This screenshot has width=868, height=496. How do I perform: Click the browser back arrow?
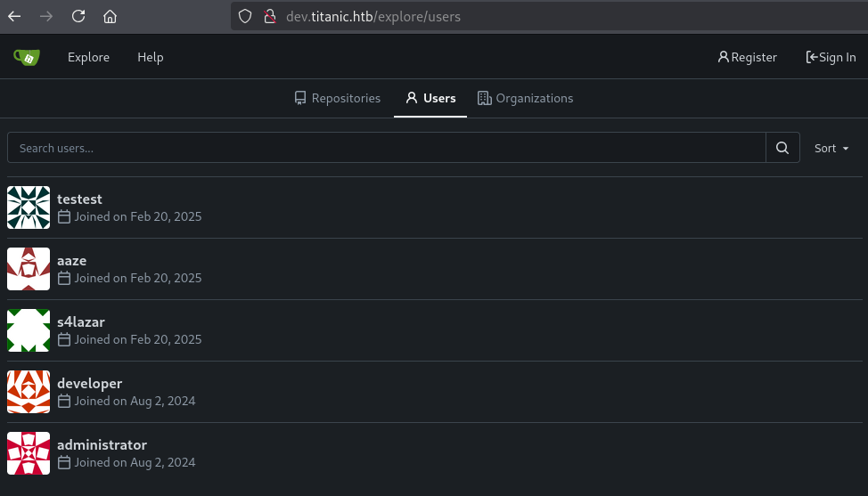[14, 16]
